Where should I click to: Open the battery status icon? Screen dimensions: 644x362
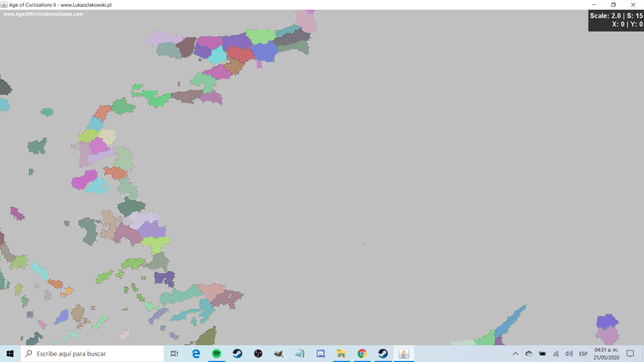[x=543, y=354]
